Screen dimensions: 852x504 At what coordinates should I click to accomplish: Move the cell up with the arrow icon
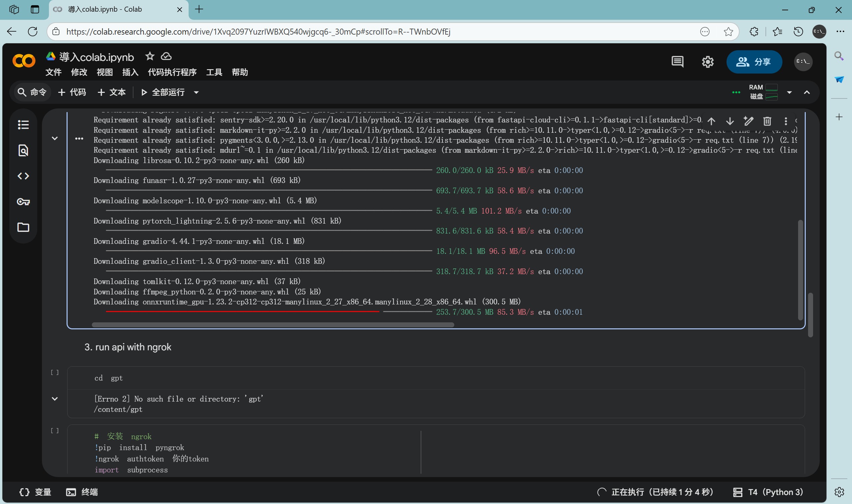tap(711, 121)
